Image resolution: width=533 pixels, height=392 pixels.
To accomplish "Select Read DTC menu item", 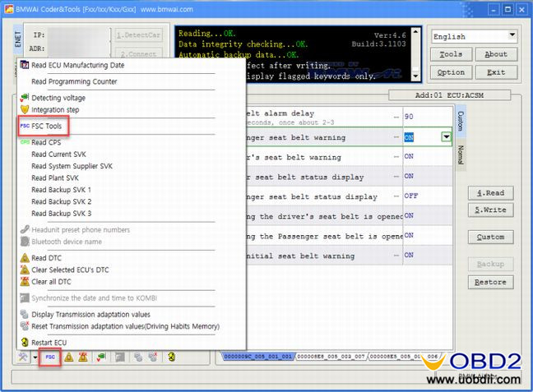I will pos(47,258).
